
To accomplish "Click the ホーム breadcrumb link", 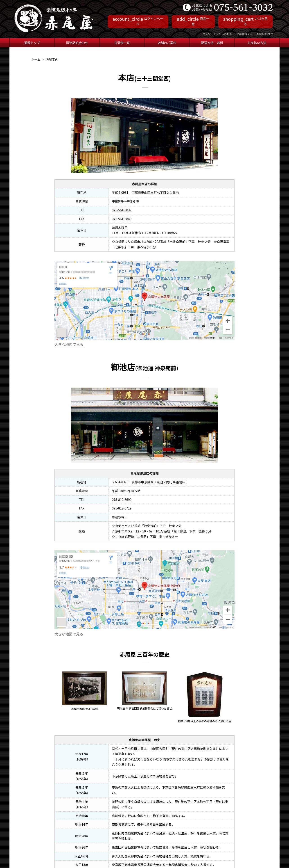I will point(36,60).
